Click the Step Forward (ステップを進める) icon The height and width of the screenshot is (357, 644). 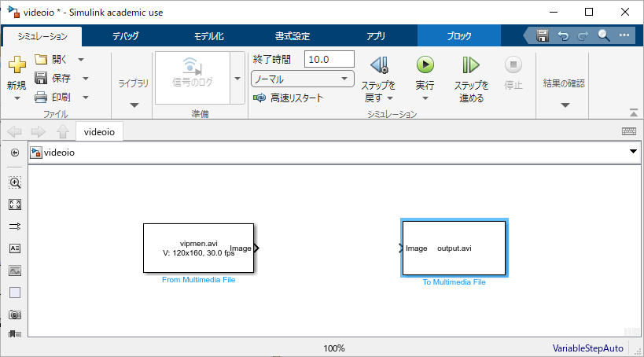pyautogui.click(x=471, y=65)
